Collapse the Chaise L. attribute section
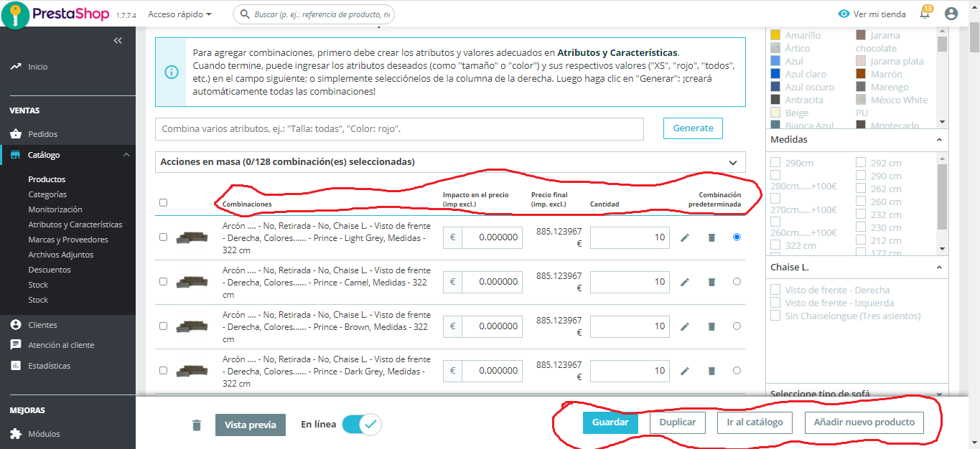This screenshot has height=449, width=980. [x=940, y=268]
